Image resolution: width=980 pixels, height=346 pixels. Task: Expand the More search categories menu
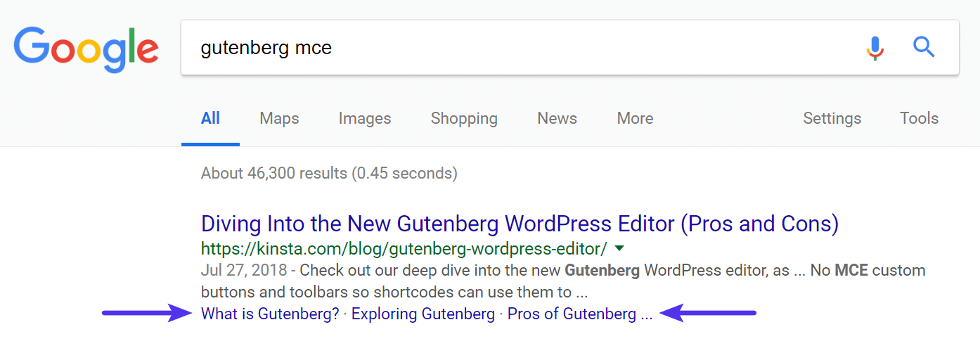click(x=635, y=119)
